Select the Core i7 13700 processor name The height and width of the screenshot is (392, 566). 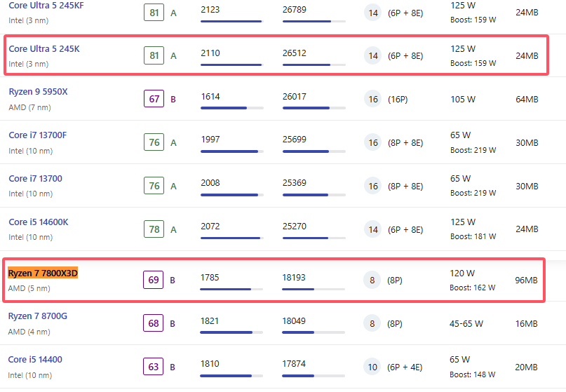coord(35,179)
